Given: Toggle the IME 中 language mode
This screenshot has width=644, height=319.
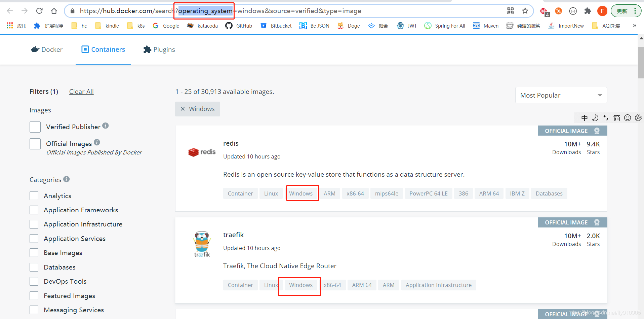Looking at the screenshot, I should click(585, 118).
